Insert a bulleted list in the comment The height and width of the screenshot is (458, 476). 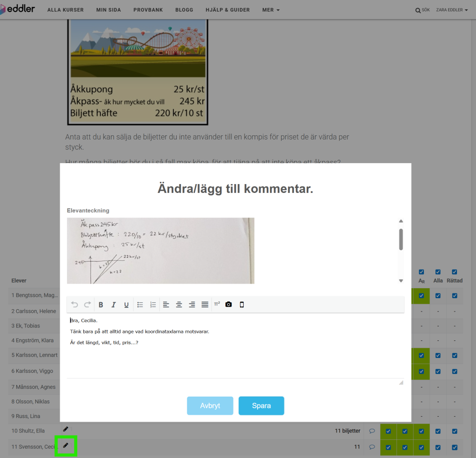click(140, 305)
